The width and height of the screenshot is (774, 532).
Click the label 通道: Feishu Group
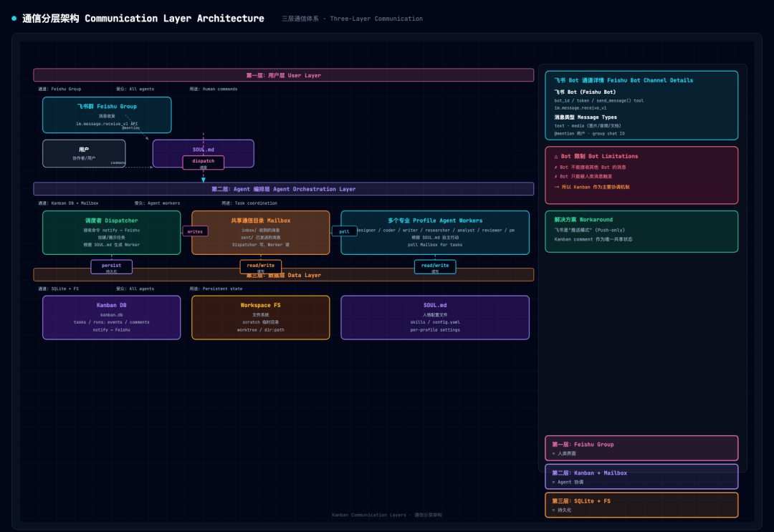point(59,90)
